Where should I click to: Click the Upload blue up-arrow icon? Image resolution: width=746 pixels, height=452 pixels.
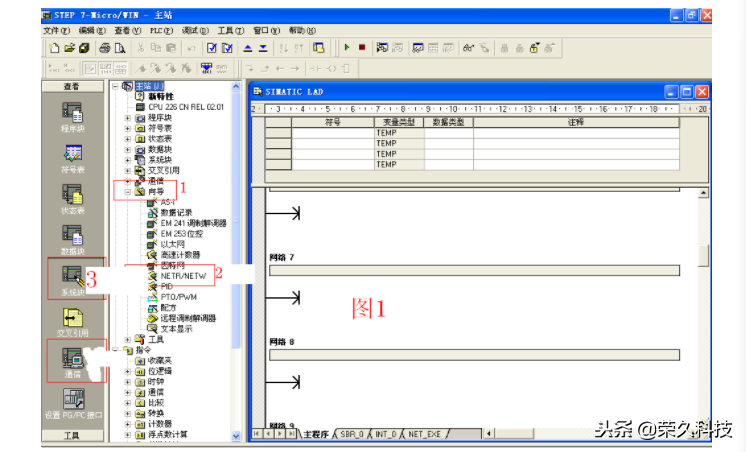pyautogui.click(x=247, y=48)
